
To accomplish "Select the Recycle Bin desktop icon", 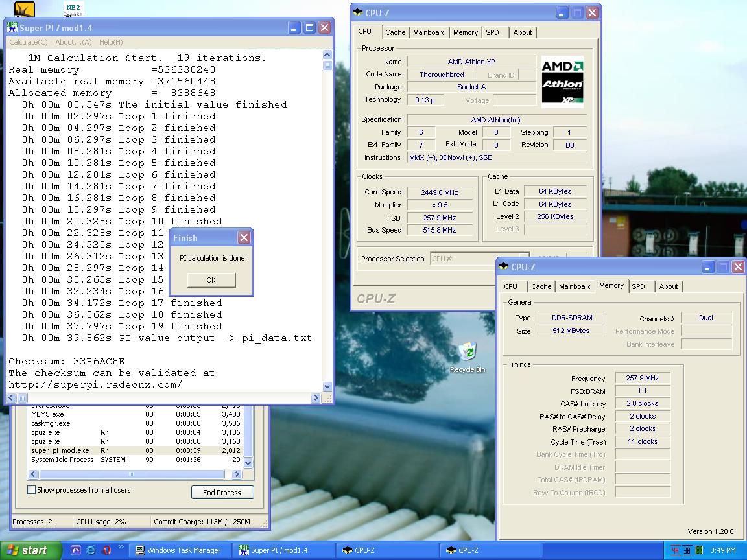I will [x=468, y=356].
